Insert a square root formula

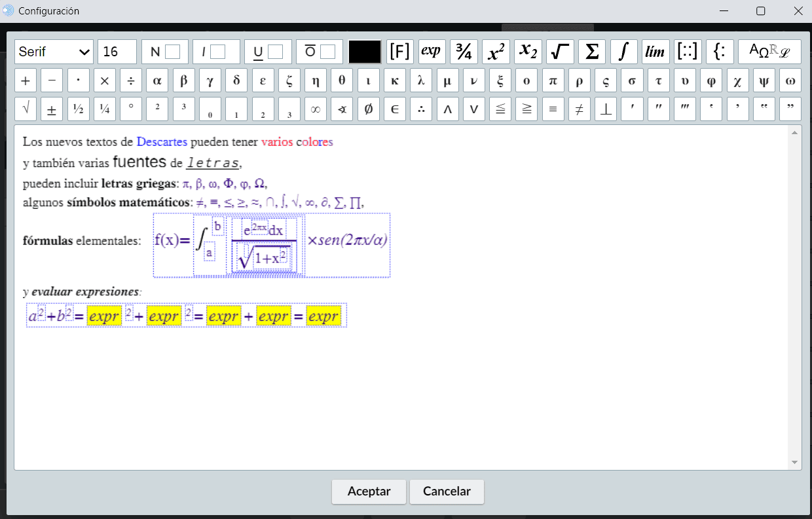pyautogui.click(x=560, y=52)
